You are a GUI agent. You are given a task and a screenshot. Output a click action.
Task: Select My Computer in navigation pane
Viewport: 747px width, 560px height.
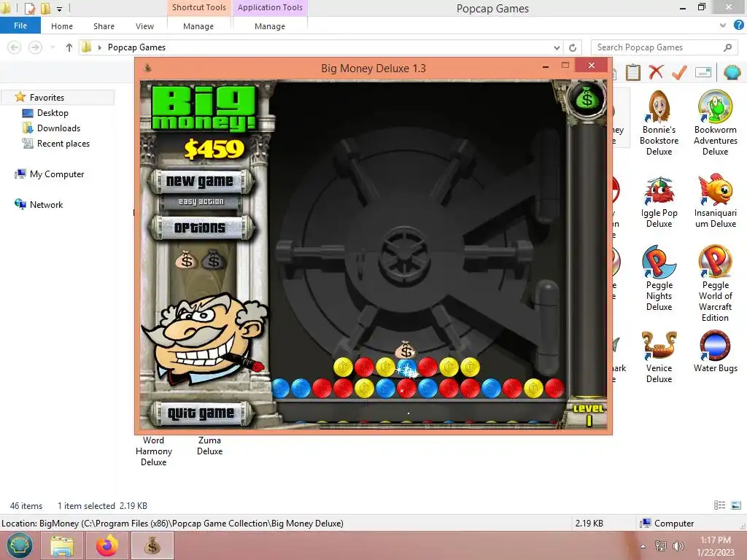57,174
